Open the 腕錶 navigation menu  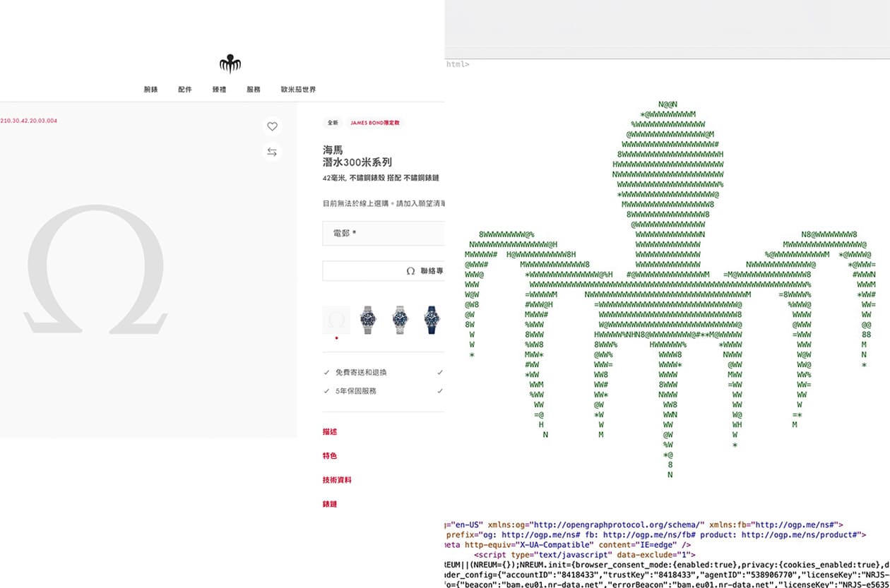(x=150, y=90)
